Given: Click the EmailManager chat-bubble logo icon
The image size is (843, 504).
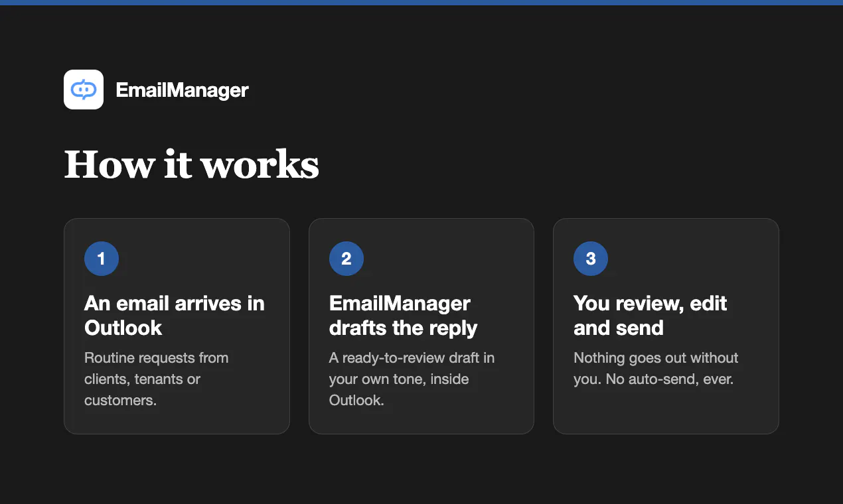Looking at the screenshot, I should (84, 90).
